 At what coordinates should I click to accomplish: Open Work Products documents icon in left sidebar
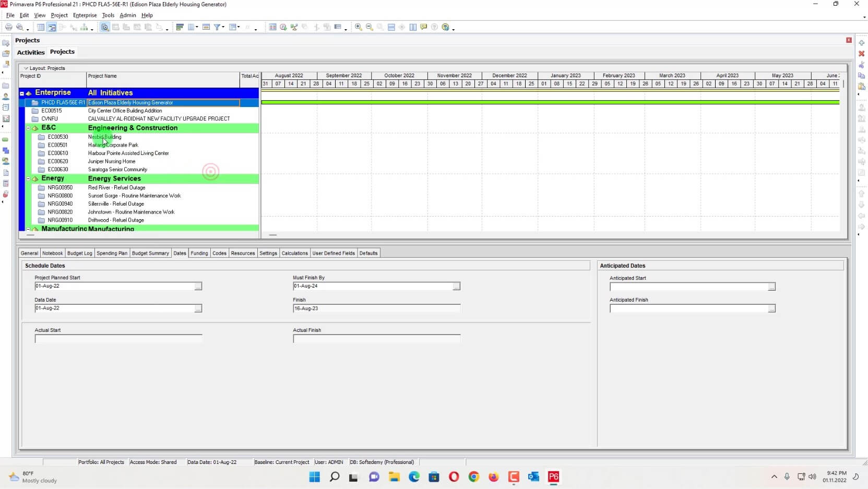pos(6,173)
